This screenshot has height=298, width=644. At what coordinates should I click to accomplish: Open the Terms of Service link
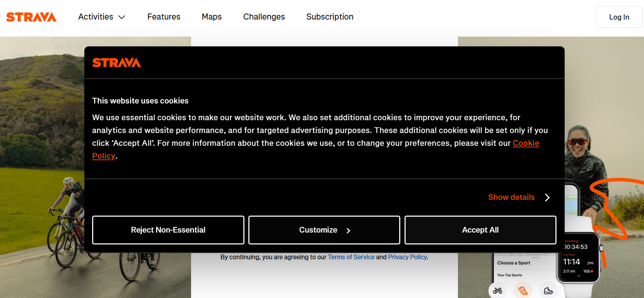tap(351, 257)
